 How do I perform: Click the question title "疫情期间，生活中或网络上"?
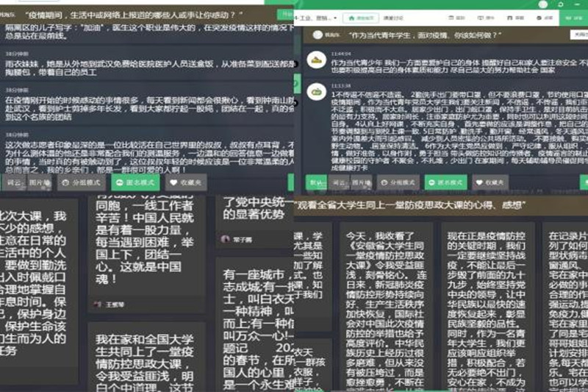tap(133, 15)
